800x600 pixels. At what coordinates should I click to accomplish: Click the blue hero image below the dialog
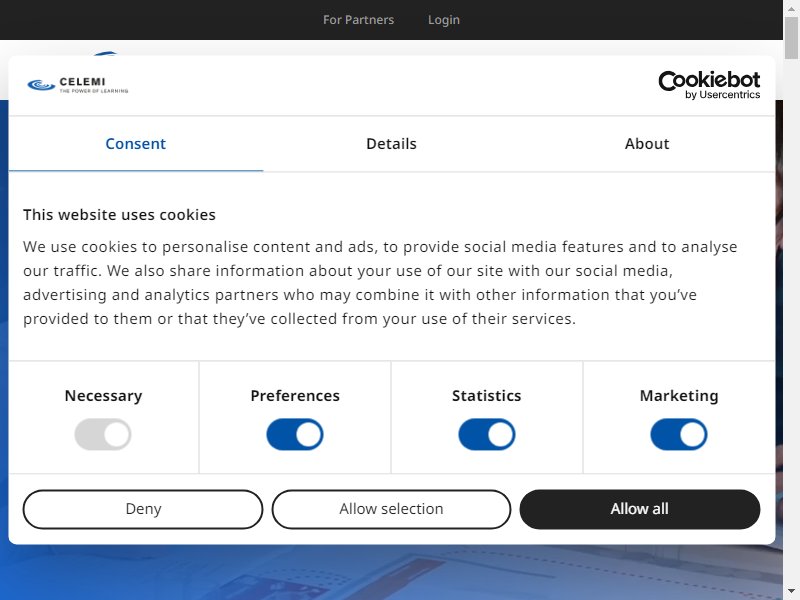pos(391,572)
